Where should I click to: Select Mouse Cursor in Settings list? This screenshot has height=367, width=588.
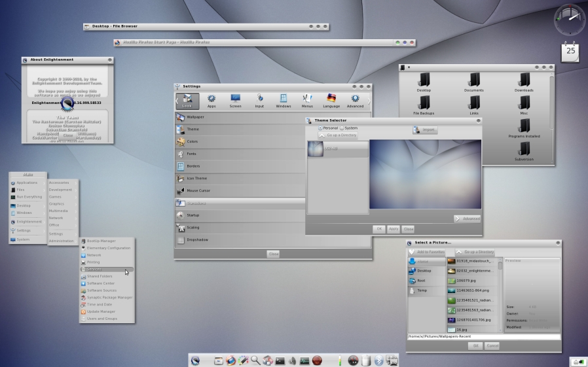tap(240, 190)
